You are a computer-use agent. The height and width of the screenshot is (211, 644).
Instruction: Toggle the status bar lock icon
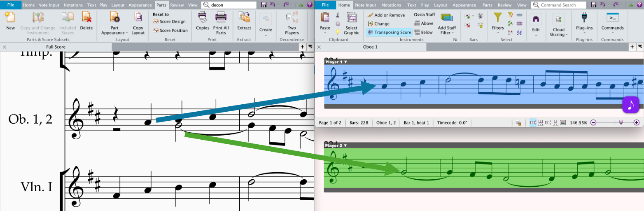(x=519, y=123)
